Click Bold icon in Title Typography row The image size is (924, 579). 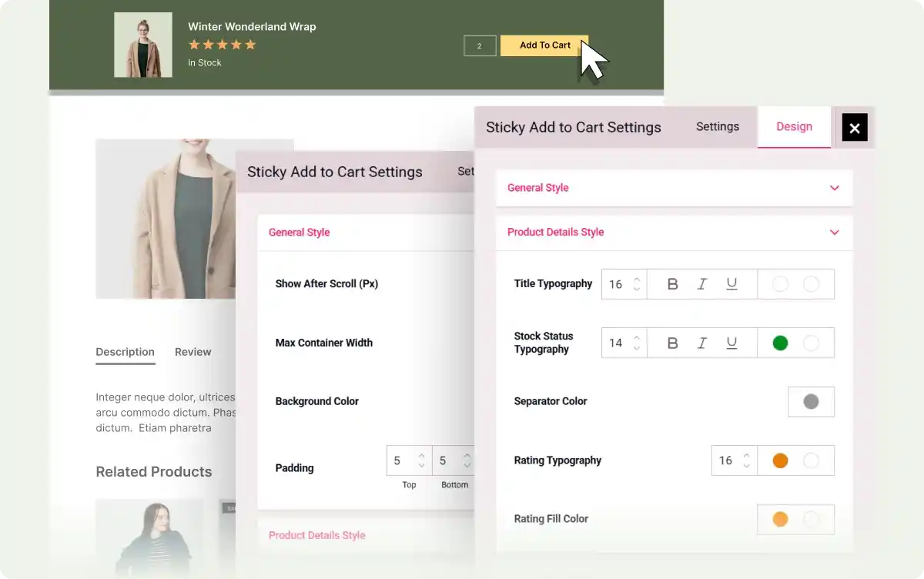[672, 284]
